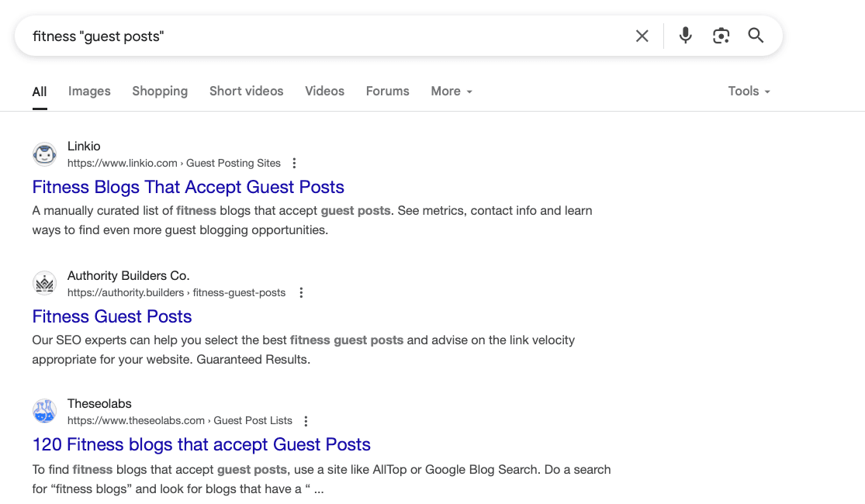Open three-dot menu for Theseolabs result

306,421
